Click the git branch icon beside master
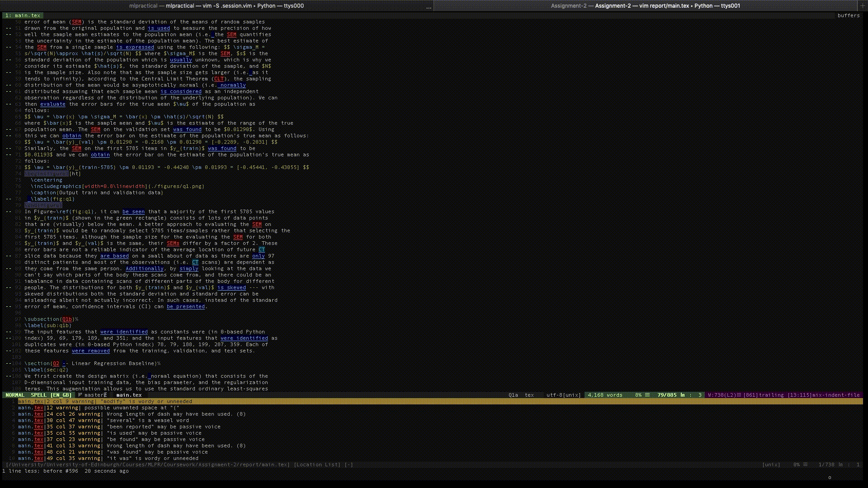The height and width of the screenshot is (488, 868). (x=80, y=395)
